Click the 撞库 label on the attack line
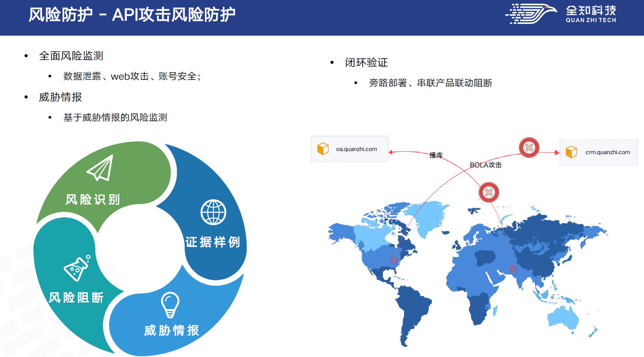The height and width of the screenshot is (357, 644). 436,155
